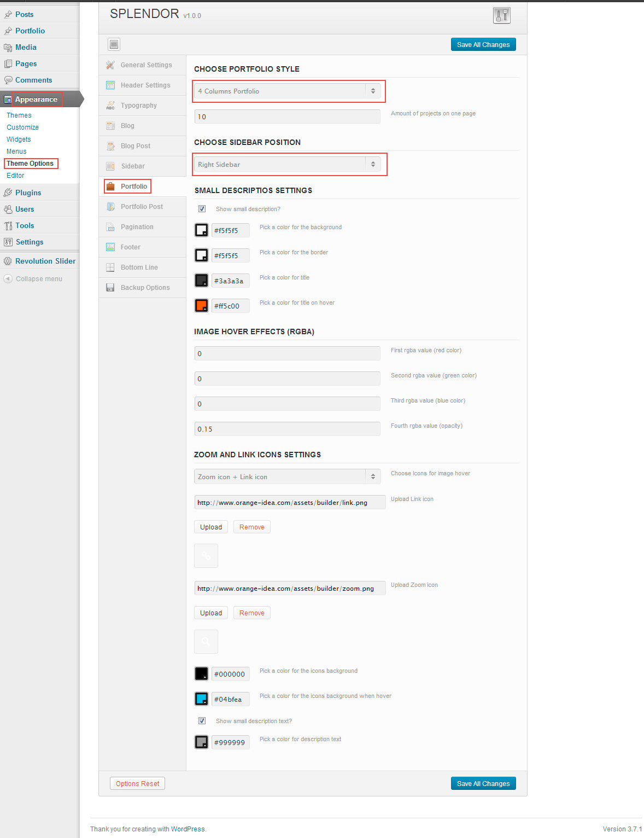Open Customize under Appearance
This screenshot has width=644, height=838.
[23, 127]
